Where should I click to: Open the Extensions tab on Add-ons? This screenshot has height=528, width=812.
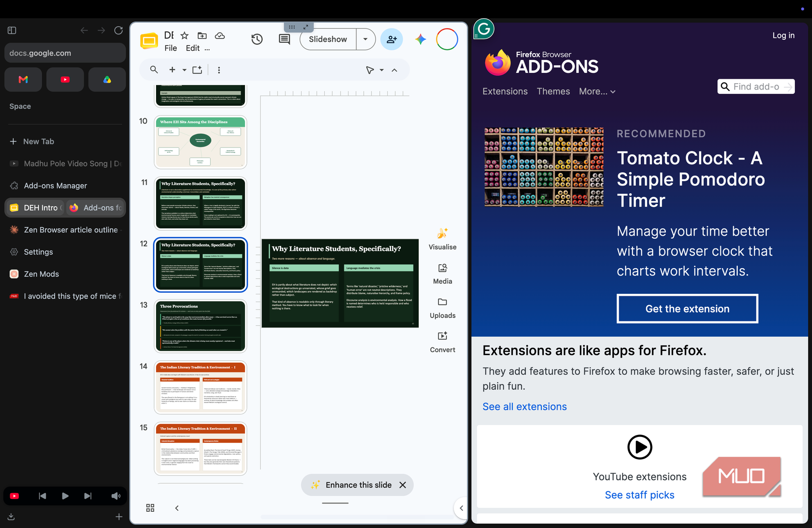point(505,92)
